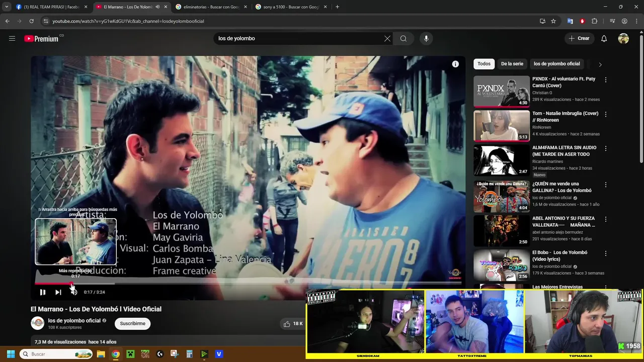Click the search magnifier button

point(404,38)
